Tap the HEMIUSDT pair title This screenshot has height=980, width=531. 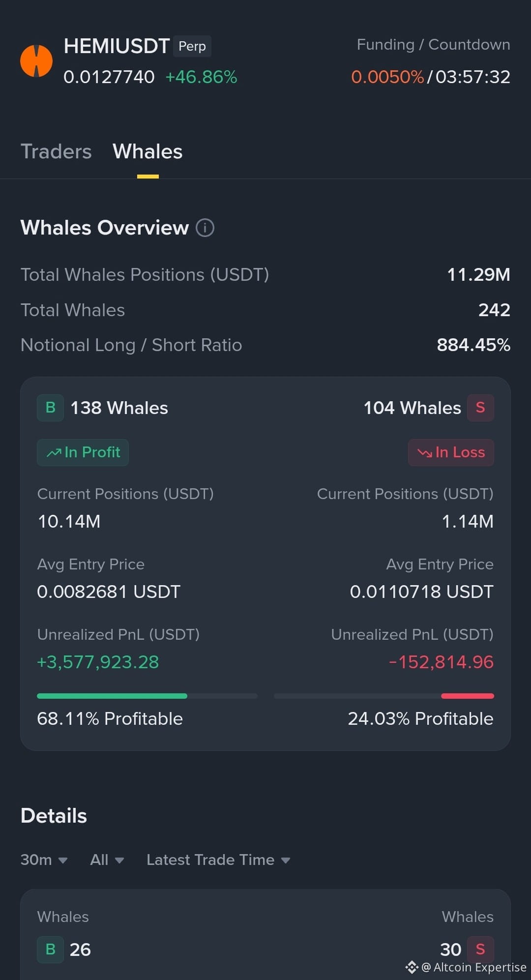[x=117, y=46]
